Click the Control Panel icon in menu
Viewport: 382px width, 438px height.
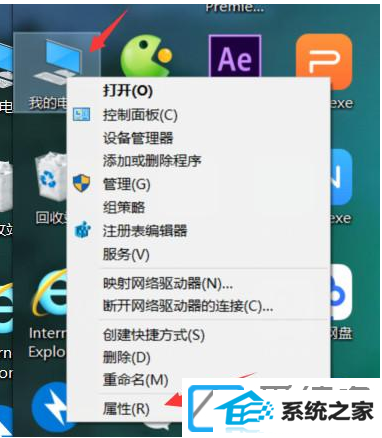(81, 115)
